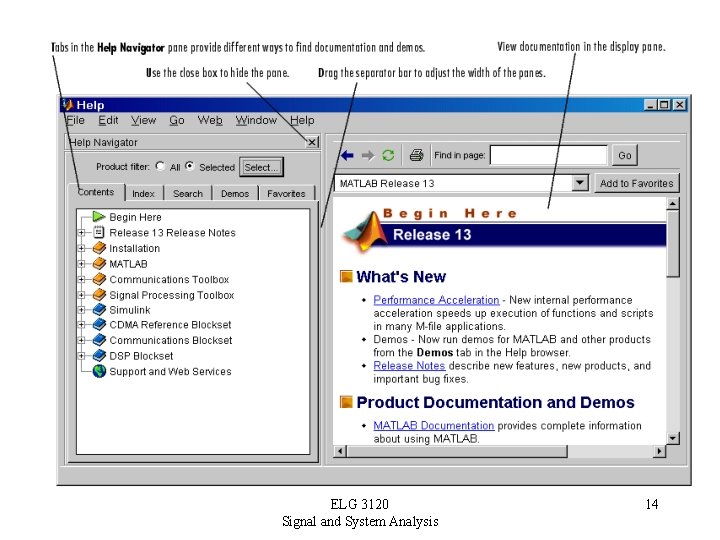Select the DSP Blockset tree item text
Image resolution: width=720 pixels, height=540 pixels.
pos(141,356)
